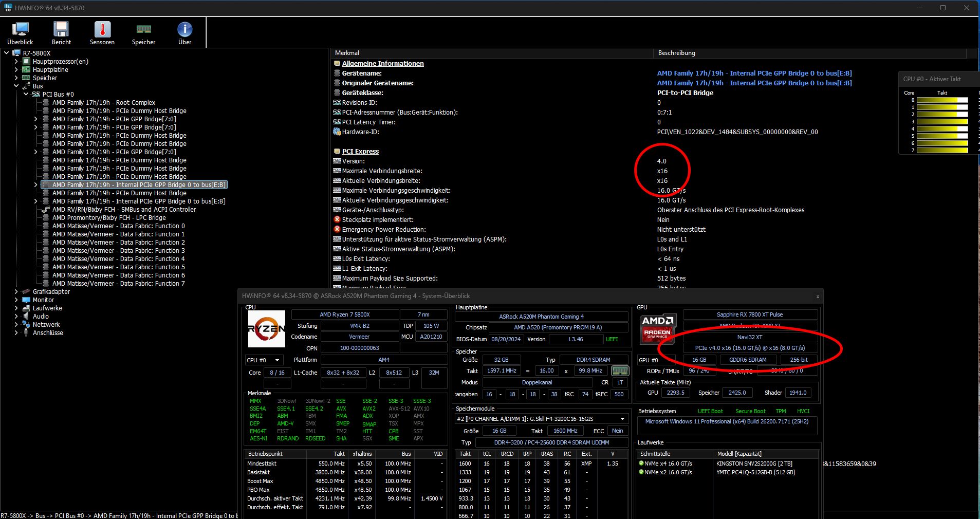Click the Merkmal column header
Screen dimensions: 980x519
(x=492, y=53)
